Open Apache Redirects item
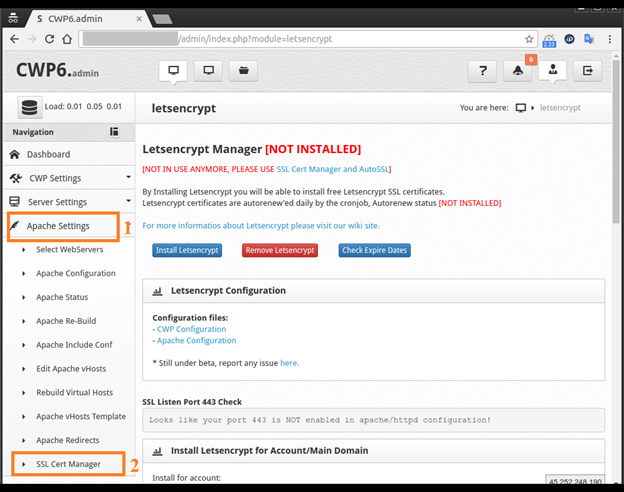 click(68, 440)
